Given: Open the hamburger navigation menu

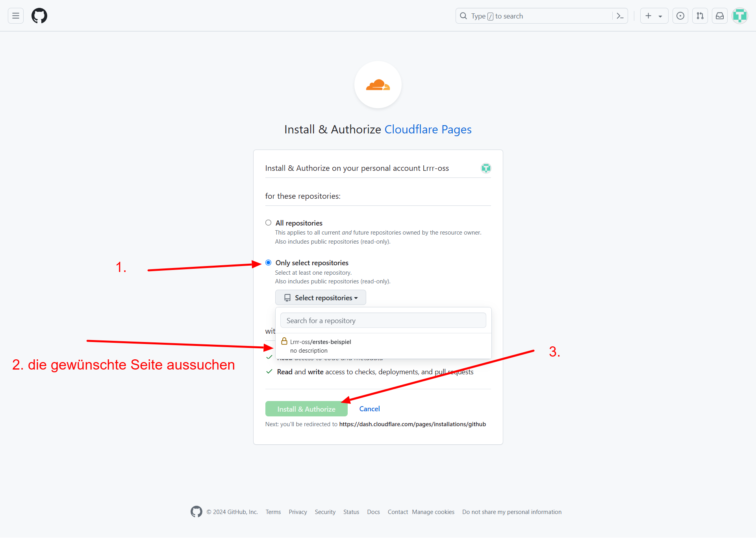Looking at the screenshot, I should pyautogui.click(x=16, y=16).
